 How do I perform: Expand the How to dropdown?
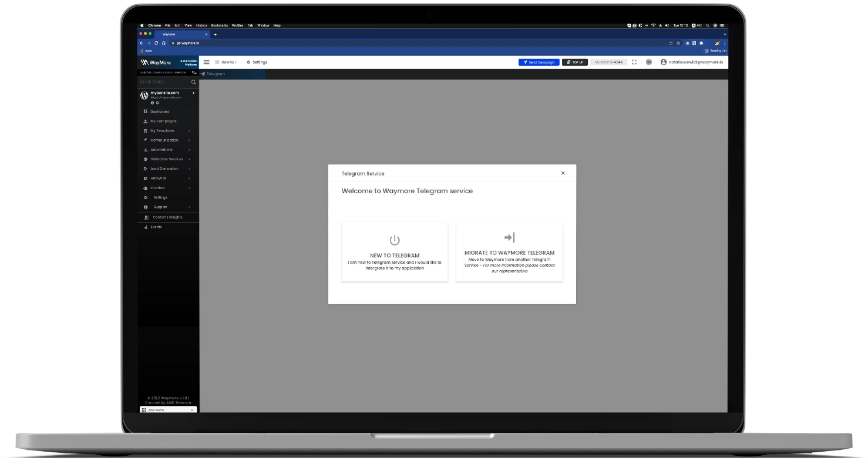pos(227,62)
